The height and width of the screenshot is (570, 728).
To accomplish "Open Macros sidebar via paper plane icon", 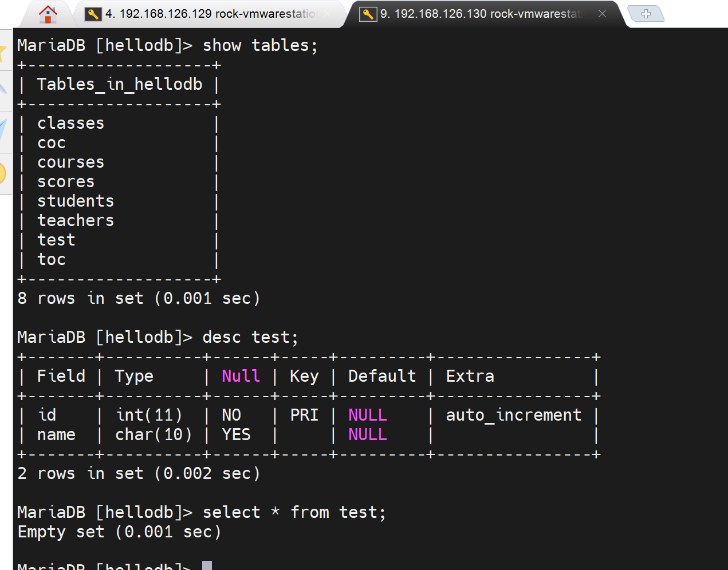I will 3,130.
